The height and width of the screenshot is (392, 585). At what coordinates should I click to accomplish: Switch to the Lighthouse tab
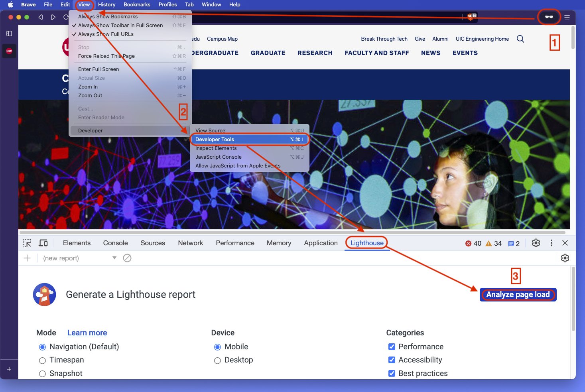coord(367,243)
